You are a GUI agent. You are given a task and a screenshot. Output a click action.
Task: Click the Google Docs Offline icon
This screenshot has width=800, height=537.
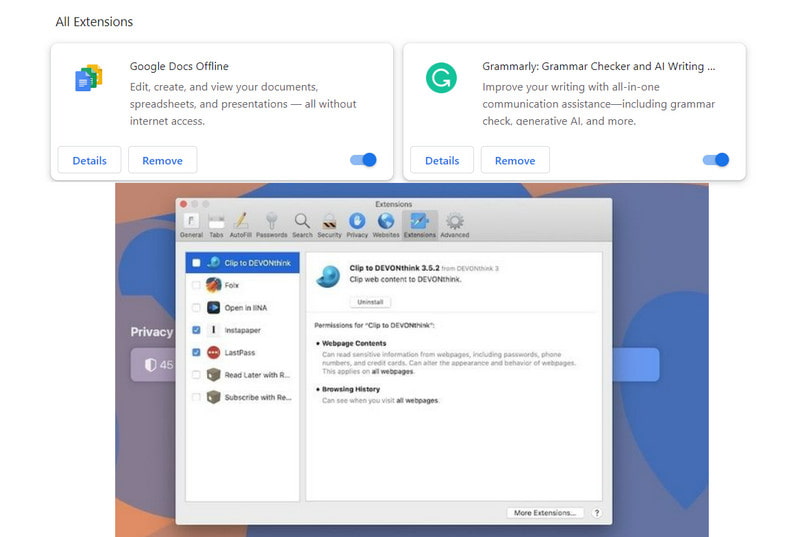89,78
